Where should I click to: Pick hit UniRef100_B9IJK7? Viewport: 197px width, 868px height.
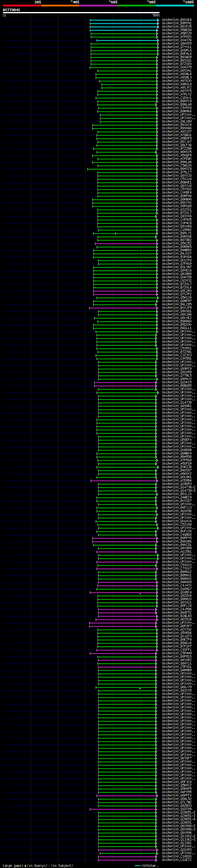(x=177, y=142)
